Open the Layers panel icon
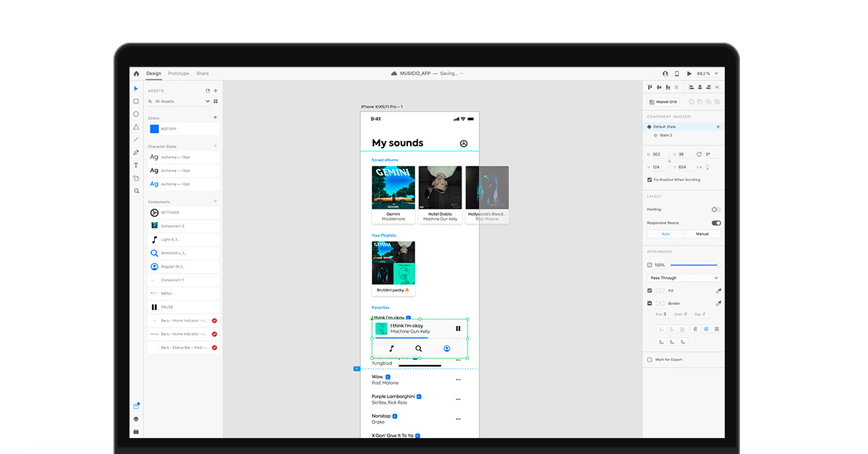 (136, 419)
